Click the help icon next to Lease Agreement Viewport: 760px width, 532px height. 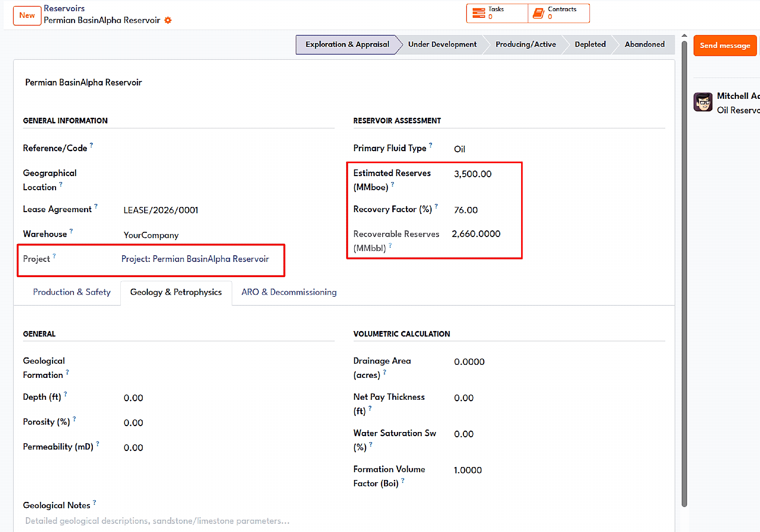point(96,206)
